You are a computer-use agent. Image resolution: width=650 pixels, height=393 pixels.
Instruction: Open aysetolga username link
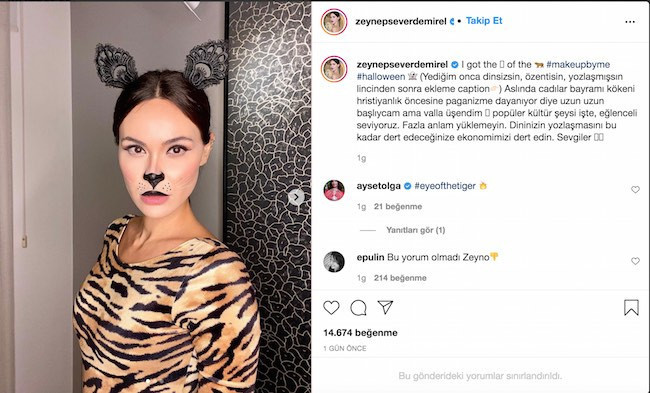click(378, 186)
